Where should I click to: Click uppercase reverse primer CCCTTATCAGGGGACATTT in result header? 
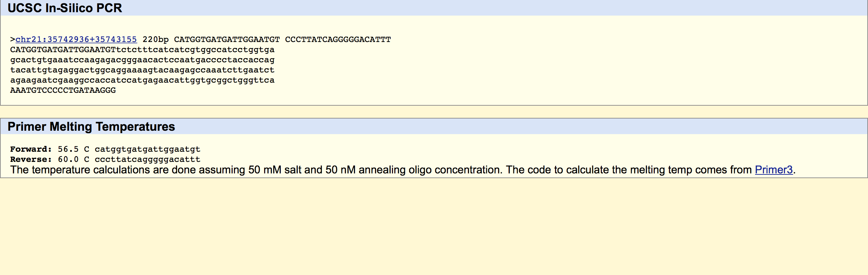pos(338,40)
